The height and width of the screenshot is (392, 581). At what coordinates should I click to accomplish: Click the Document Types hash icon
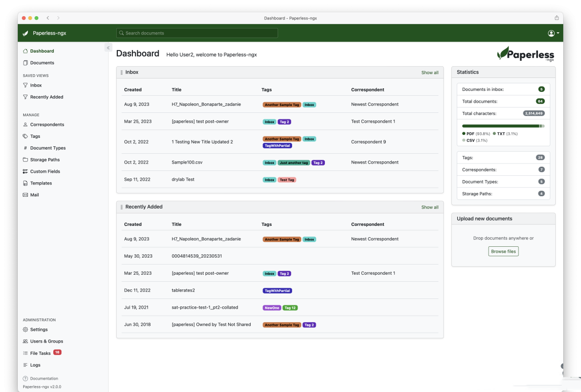click(x=25, y=148)
